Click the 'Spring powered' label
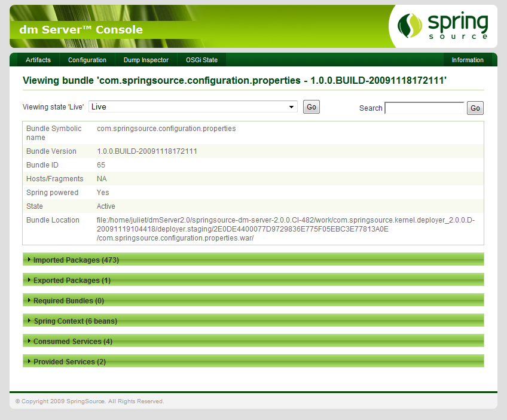The image size is (507, 420). coord(52,193)
